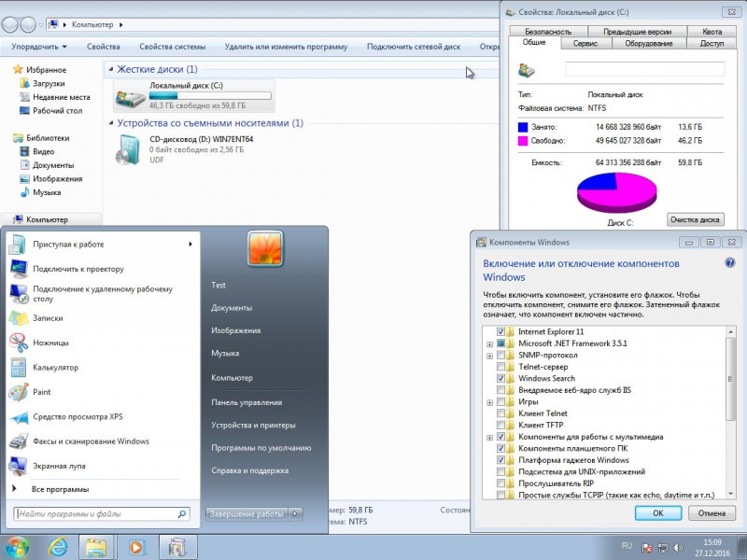Image resolution: width=747 pixels, height=560 pixels.
Task: Launch the Calculator (Калькулятор) icon
Action: [19, 368]
